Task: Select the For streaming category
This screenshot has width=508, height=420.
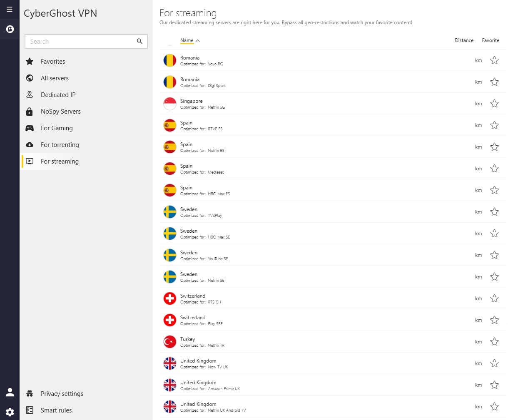Action: [x=60, y=161]
